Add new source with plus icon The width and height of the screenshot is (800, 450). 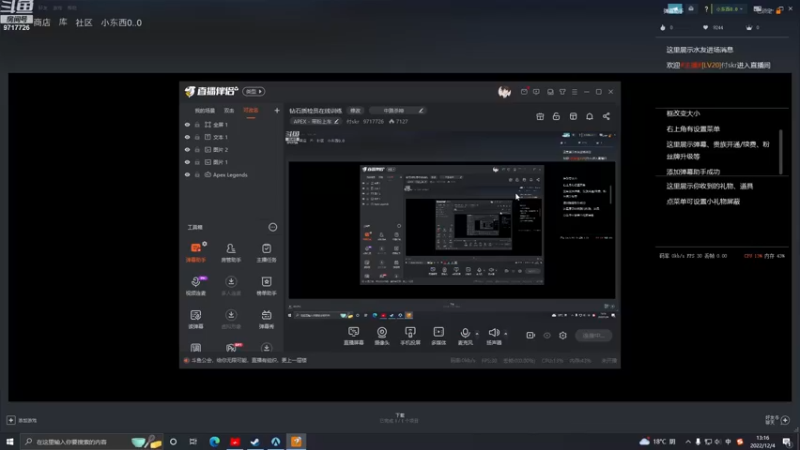click(x=277, y=110)
